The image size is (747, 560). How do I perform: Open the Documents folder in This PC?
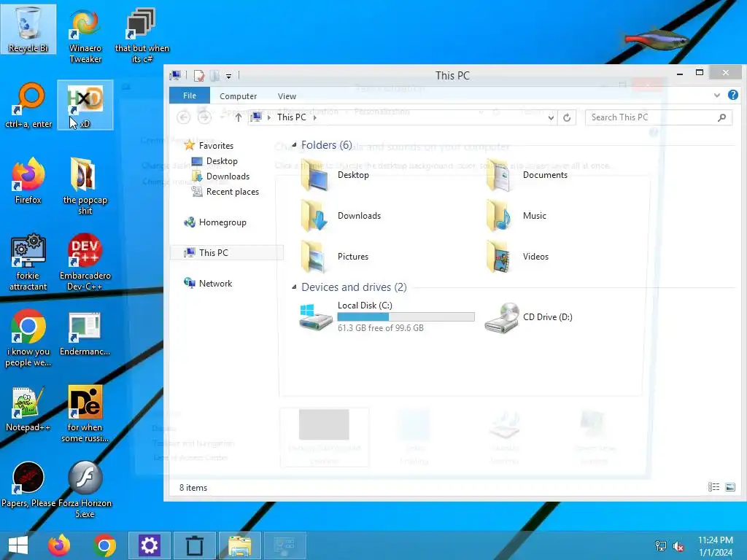click(527, 175)
